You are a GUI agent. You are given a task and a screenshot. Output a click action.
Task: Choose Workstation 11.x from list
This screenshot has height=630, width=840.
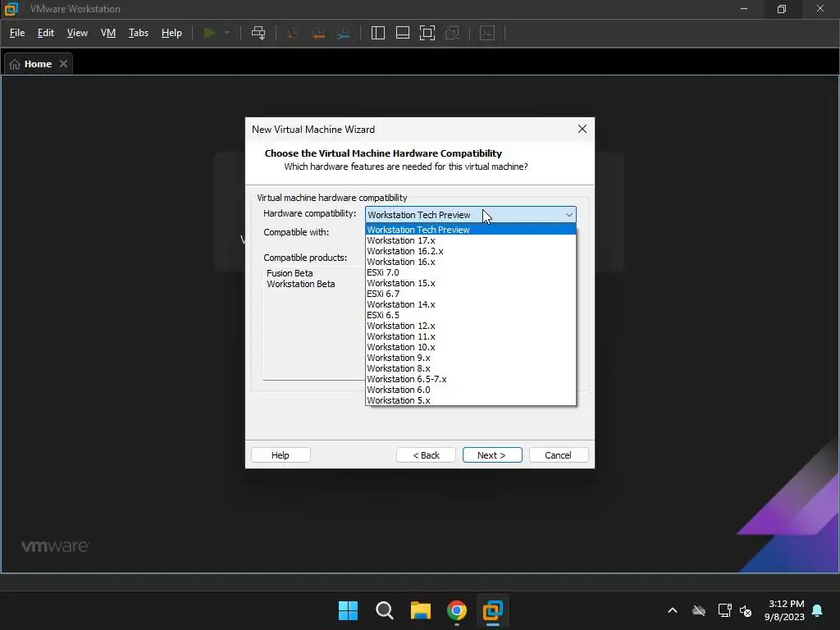(x=470, y=337)
